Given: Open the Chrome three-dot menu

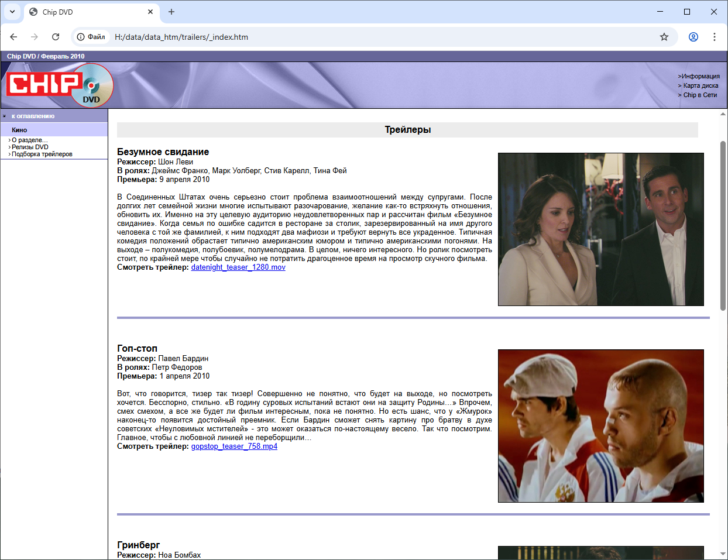Looking at the screenshot, I should 715,37.
